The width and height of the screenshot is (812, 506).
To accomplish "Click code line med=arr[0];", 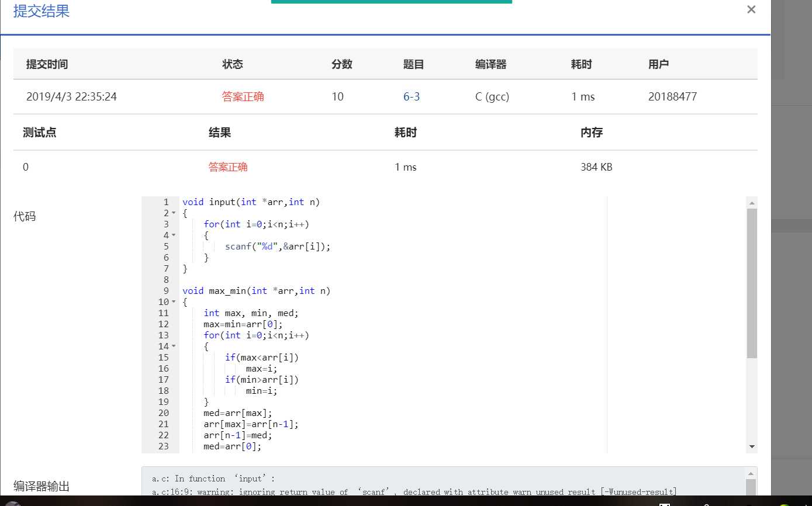I will (x=233, y=446).
